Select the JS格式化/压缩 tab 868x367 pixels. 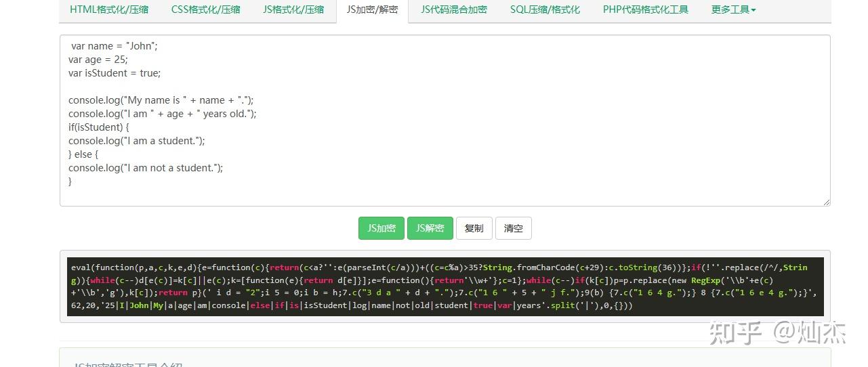(293, 10)
